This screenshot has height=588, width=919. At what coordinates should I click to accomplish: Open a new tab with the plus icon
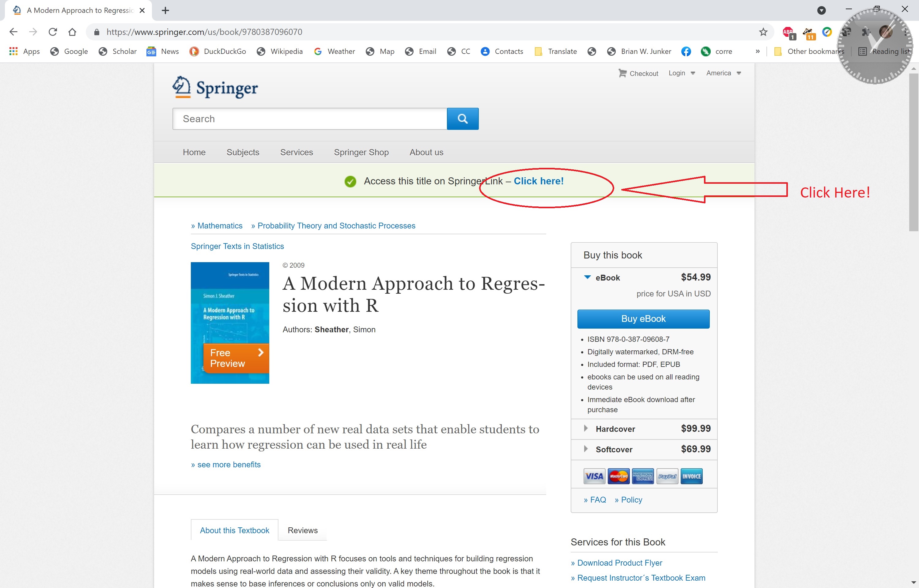(165, 10)
